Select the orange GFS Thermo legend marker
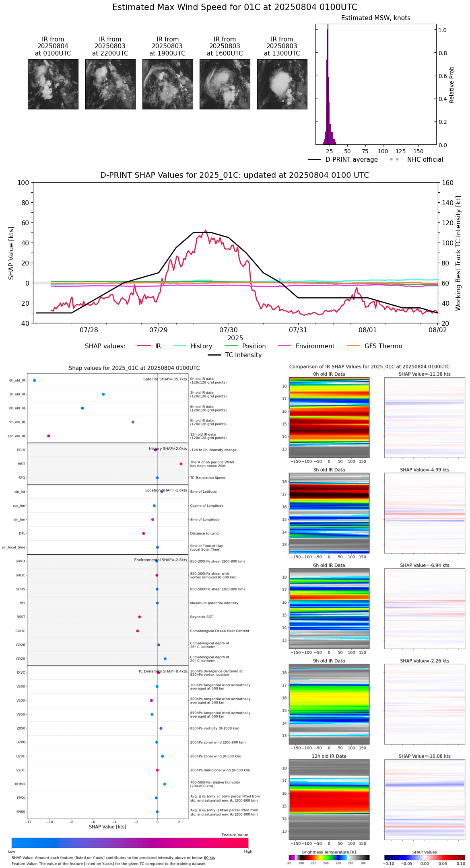The height and width of the screenshot is (868, 470). 353,346
